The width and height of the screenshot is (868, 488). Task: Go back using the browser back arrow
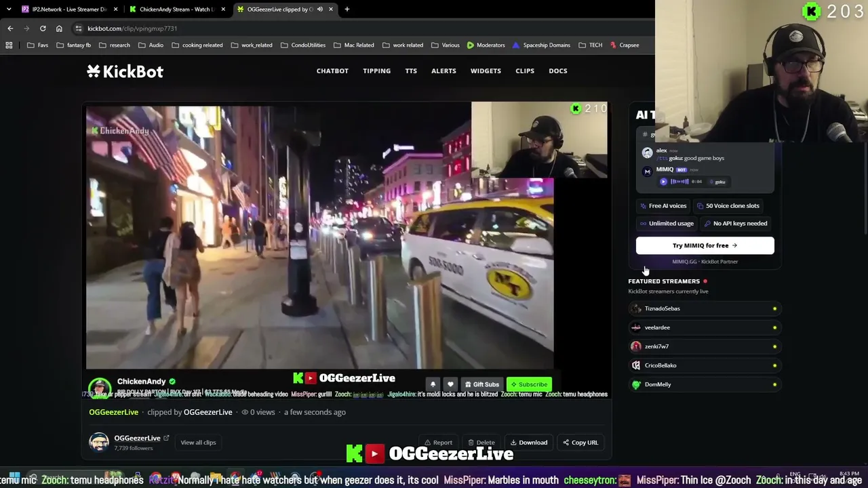pos(10,28)
